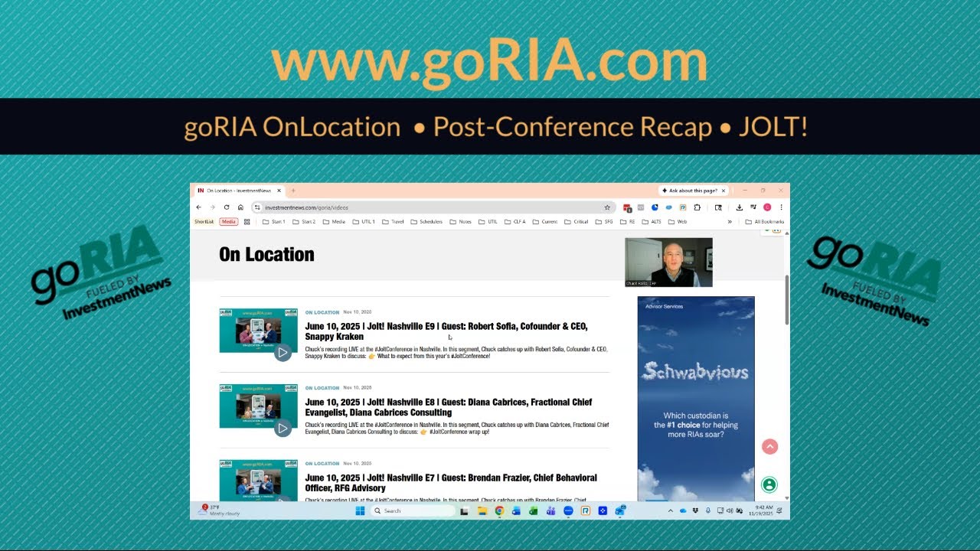Open a new browser tab
This screenshot has height=551, width=980.
293,191
